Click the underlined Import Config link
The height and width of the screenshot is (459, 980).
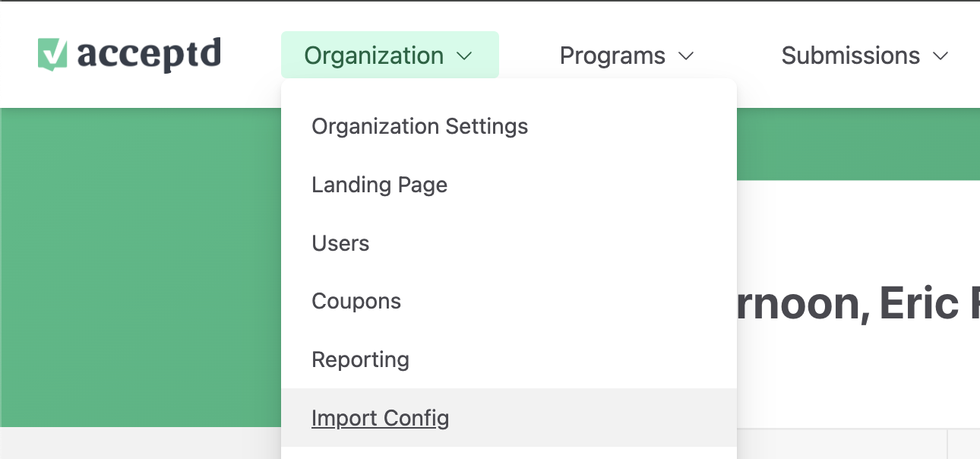[x=380, y=417]
